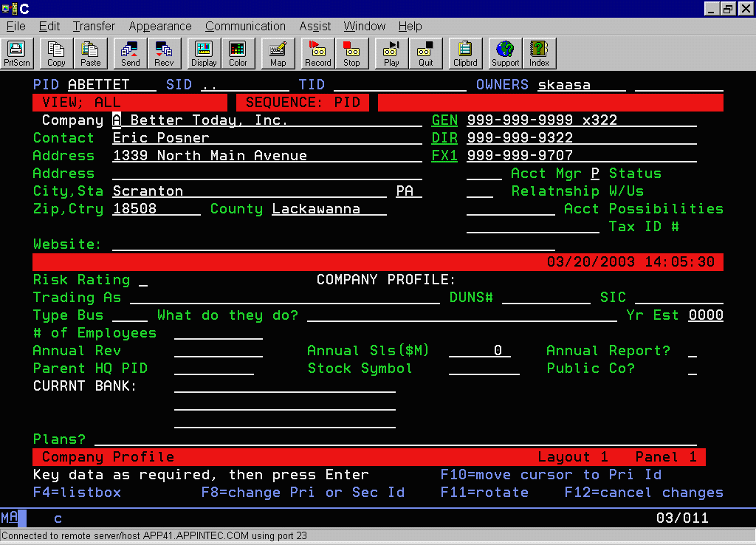The height and width of the screenshot is (545, 756).
Task: Open the Communication menu
Action: click(245, 26)
